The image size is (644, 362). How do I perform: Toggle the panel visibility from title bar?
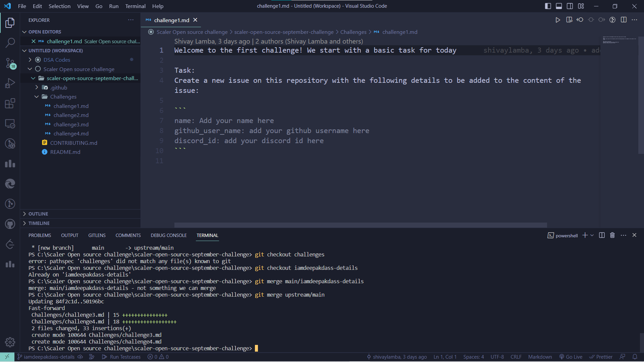[x=559, y=6]
